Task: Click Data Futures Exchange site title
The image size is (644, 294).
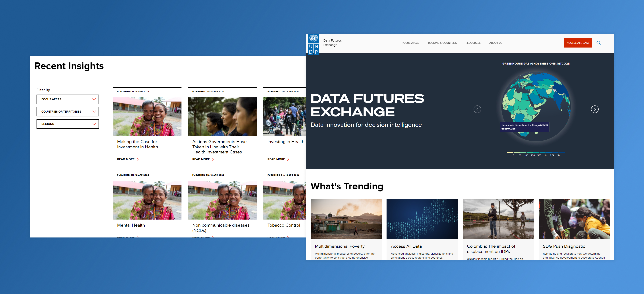Action: (333, 43)
